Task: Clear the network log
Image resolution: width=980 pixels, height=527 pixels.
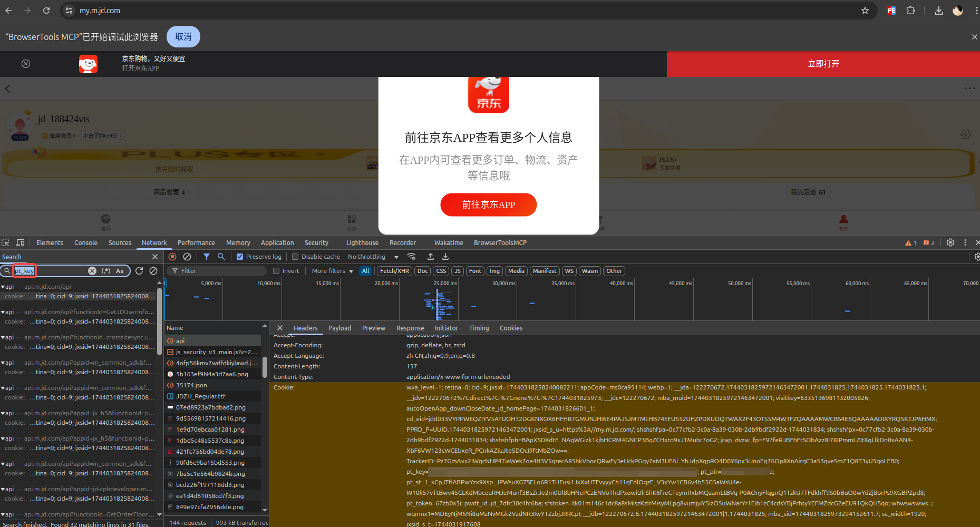Action: [187, 257]
